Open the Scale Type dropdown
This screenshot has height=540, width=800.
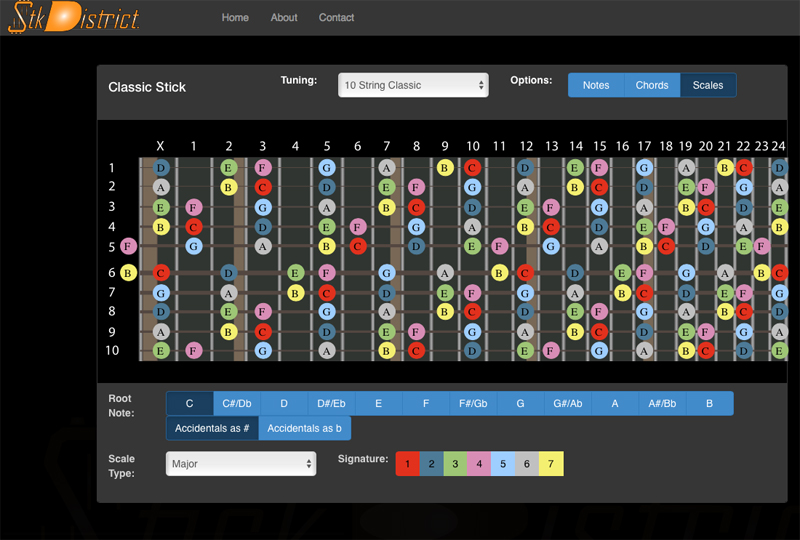241,464
